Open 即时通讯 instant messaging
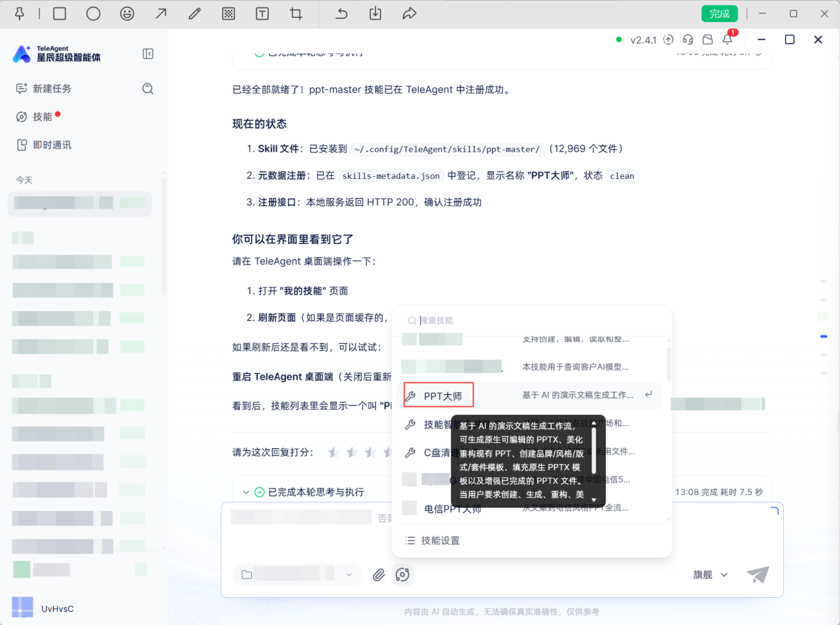The image size is (840, 625). point(44,145)
